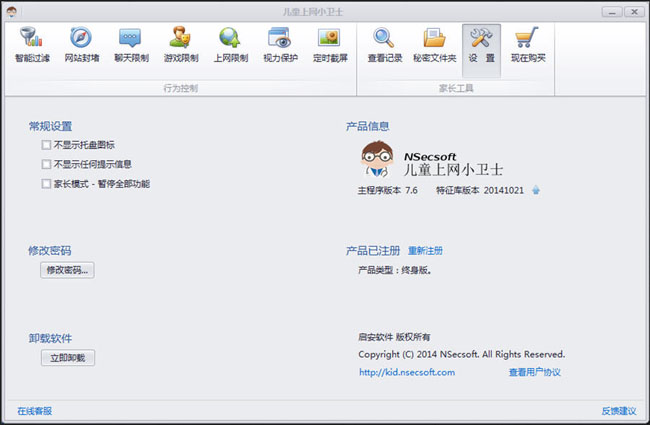Open the 智能过滤 smart filter tool
The width and height of the screenshot is (650, 425).
pyautogui.click(x=32, y=45)
